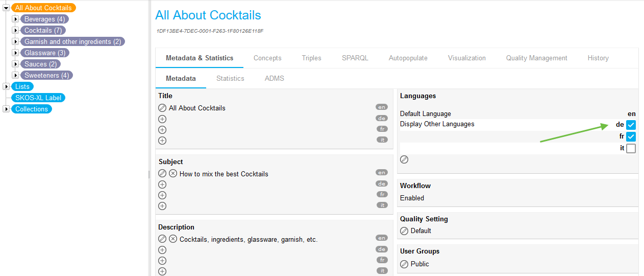
Task: Expand the Beverages (4) tree node
Action: pos(15,19)
